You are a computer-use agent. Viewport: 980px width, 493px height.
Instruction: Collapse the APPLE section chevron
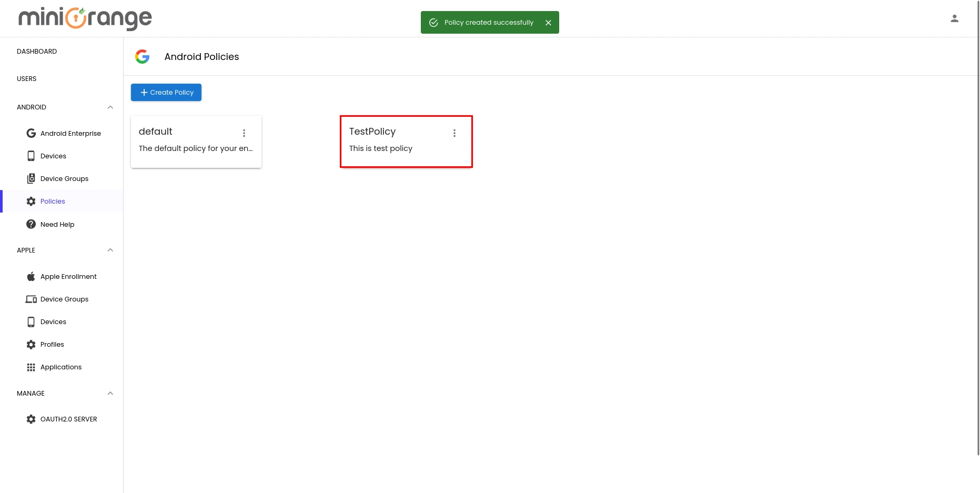[110, 250]
